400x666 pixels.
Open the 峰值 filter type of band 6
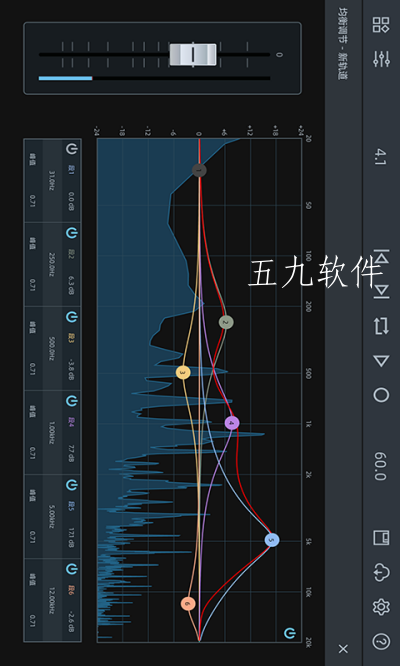pyautogui.click(x=33, y=579)
